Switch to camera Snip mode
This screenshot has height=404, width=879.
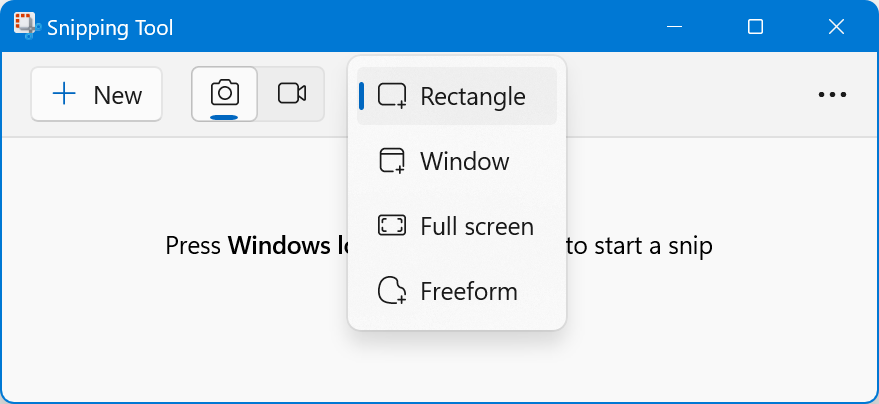(x=225, y=94)
